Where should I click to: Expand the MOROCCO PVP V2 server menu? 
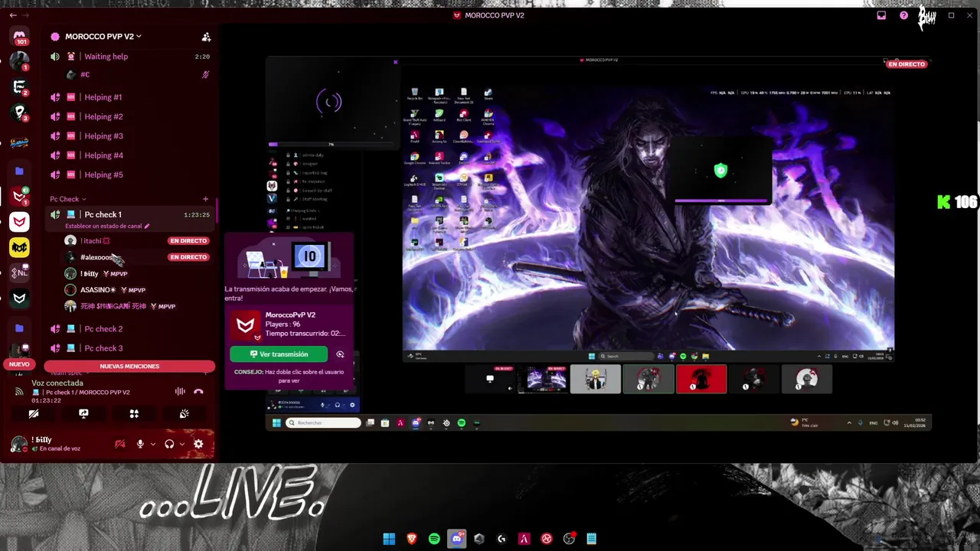[x=103, y=37]
